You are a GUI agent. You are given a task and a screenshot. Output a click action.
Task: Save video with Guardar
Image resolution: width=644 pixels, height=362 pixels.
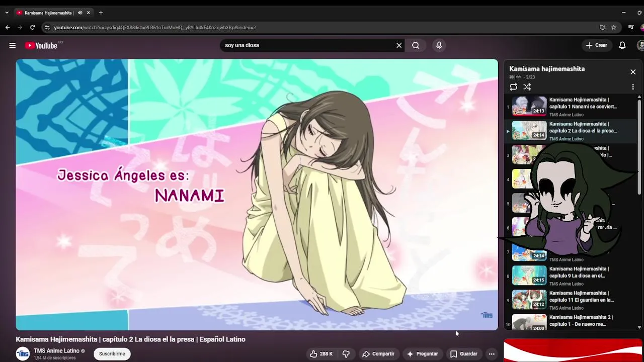(x=464, y=354)
